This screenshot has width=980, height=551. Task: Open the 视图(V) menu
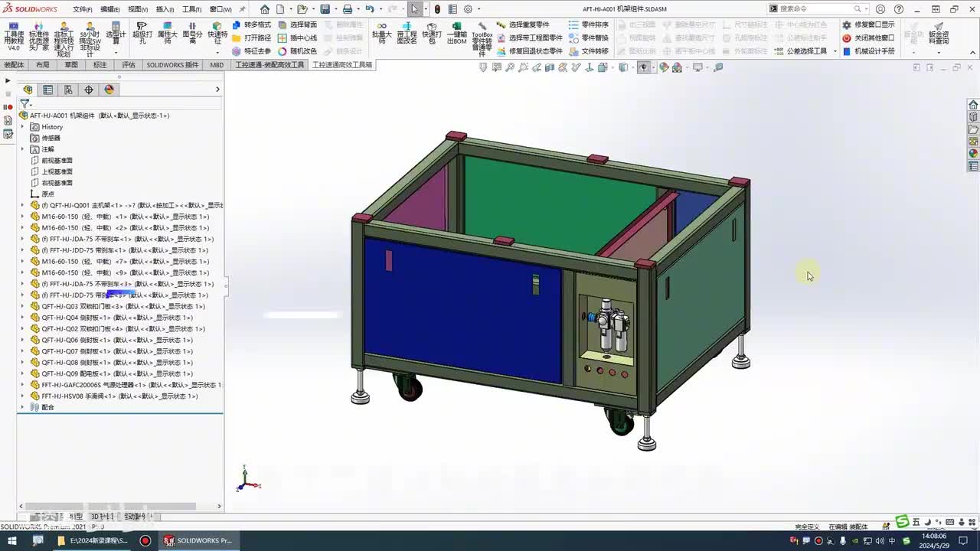point(138,9)
